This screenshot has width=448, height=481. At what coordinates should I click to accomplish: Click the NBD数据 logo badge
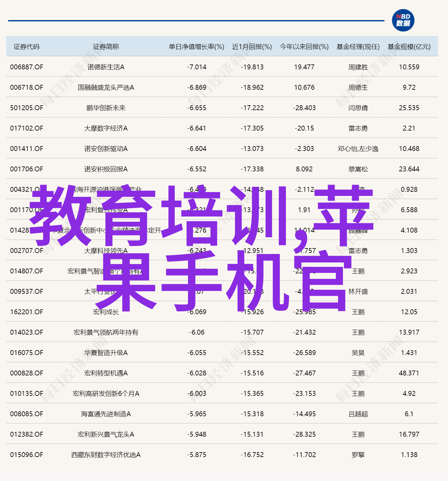(x=403, y=20)
